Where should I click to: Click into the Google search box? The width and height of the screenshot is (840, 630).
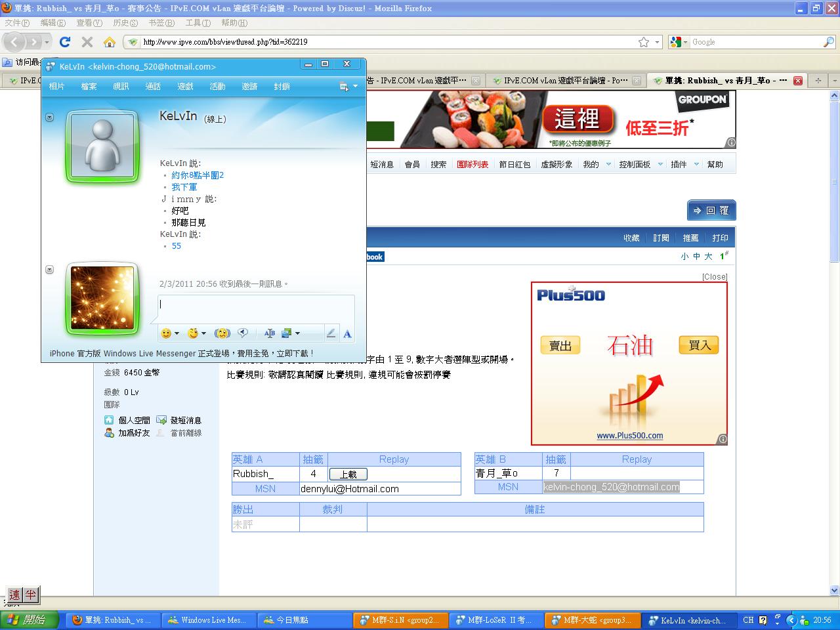756,42
